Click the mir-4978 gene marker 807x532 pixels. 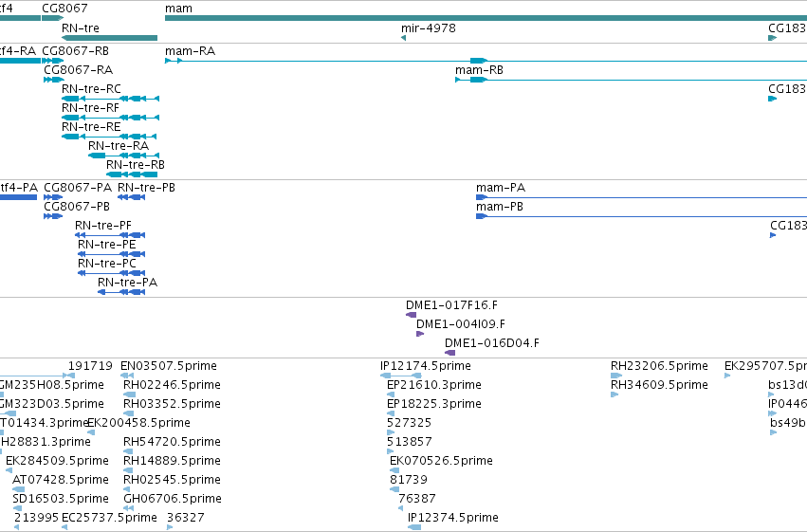coord(404,38)
